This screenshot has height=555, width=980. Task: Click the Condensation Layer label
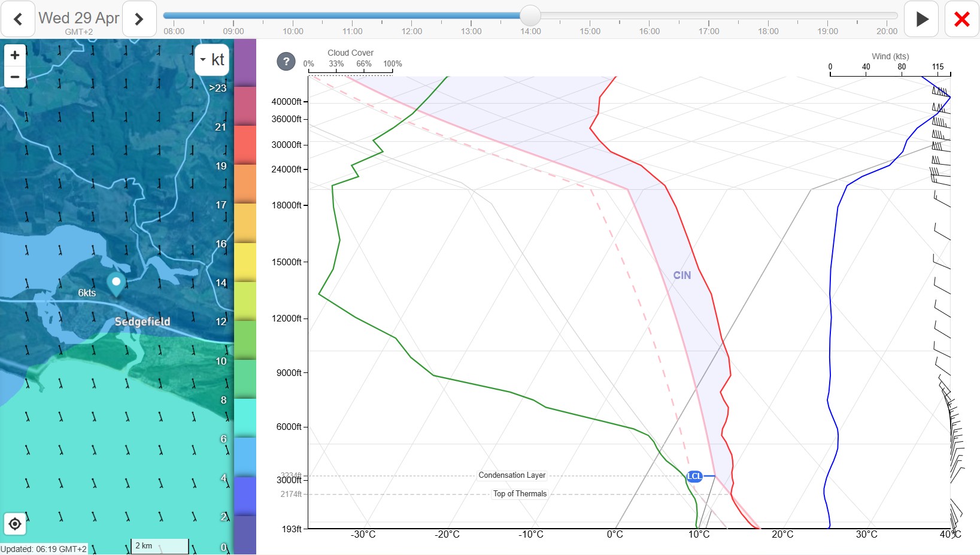point(512,475)
